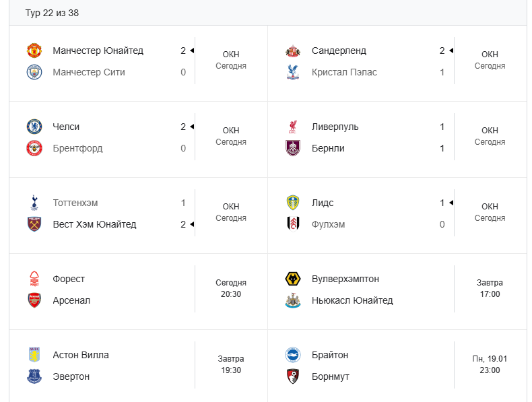Viewport: 532px width, 402px height.
Task: Open the Кристал Пэлас team link
Action: coord(344,72)
